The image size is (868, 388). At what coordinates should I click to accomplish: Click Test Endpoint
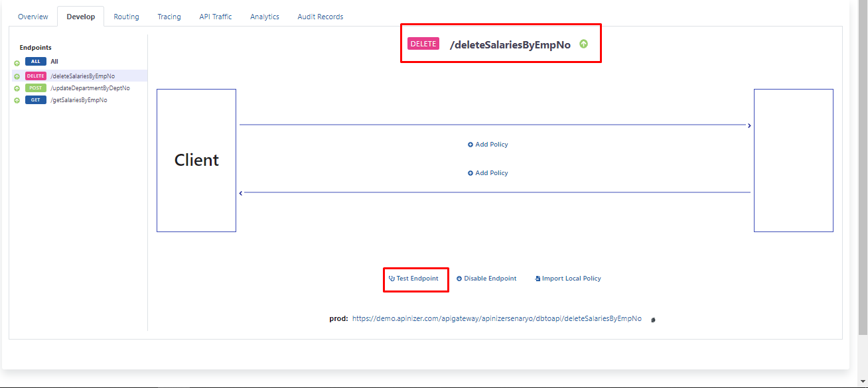(x=414, y=279)
